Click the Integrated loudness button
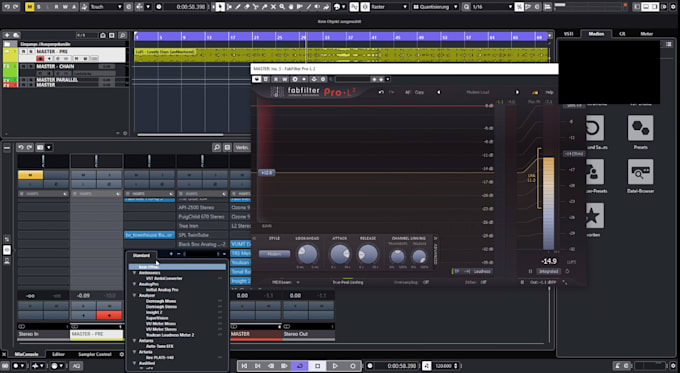Image resolution: width=680 pixels, height=373 pixels. [548, 272]
